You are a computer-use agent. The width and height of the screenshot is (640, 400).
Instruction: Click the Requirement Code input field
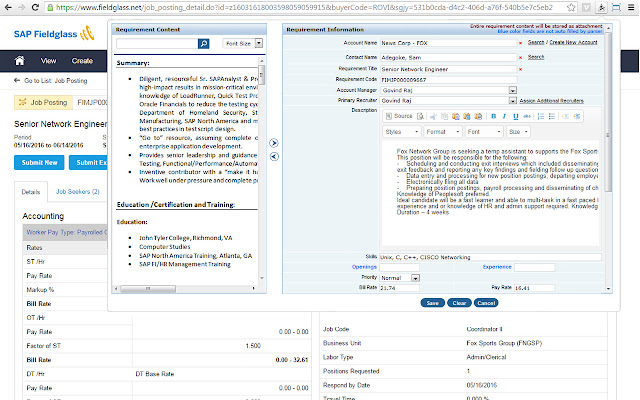pos(449,80)
